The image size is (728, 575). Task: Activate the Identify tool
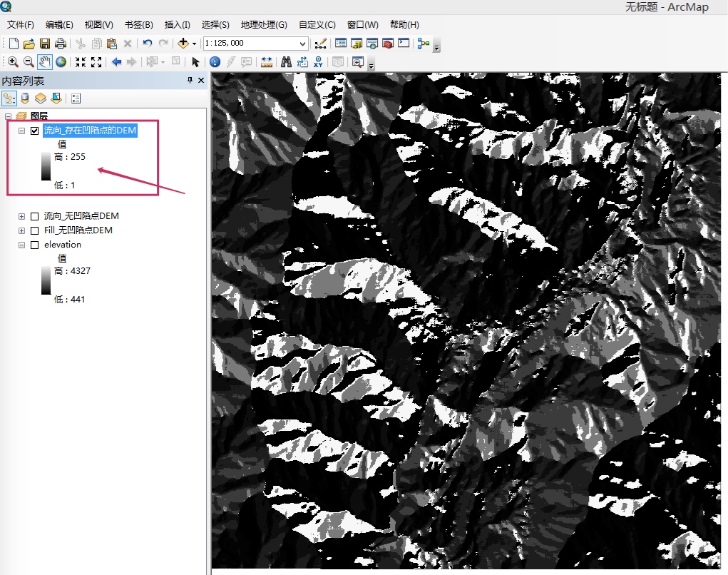pyautogui.click(x=215, y=62)
